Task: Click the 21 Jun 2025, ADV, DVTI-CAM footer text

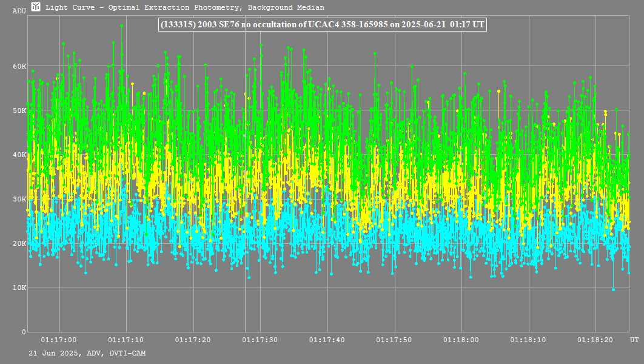Action: pos(87,353)
